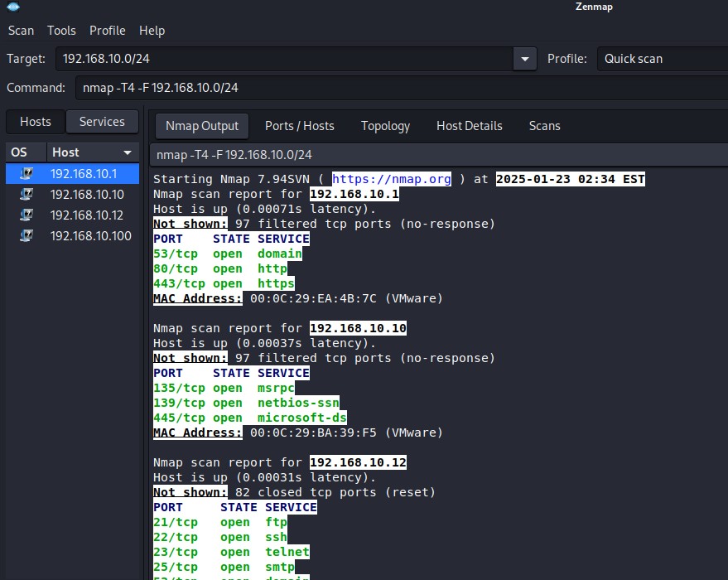Click OS icon for host 192.168.10.10
Screen dimensions: 728x580
(27, 194)
